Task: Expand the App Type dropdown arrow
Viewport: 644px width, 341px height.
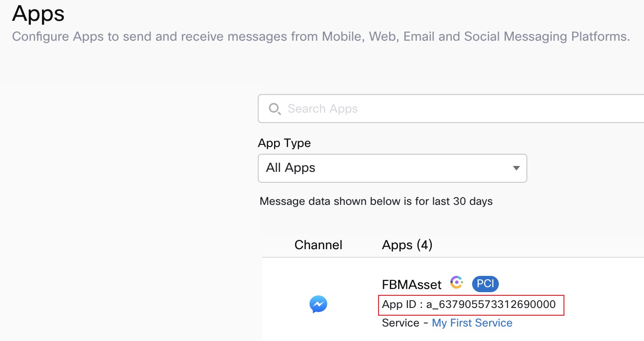Action: click(516, 168)
